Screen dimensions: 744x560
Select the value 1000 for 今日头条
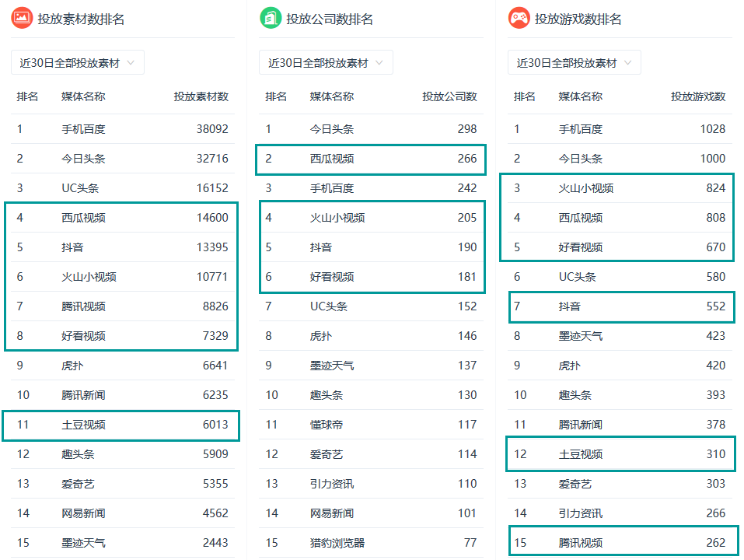[713, 159]
